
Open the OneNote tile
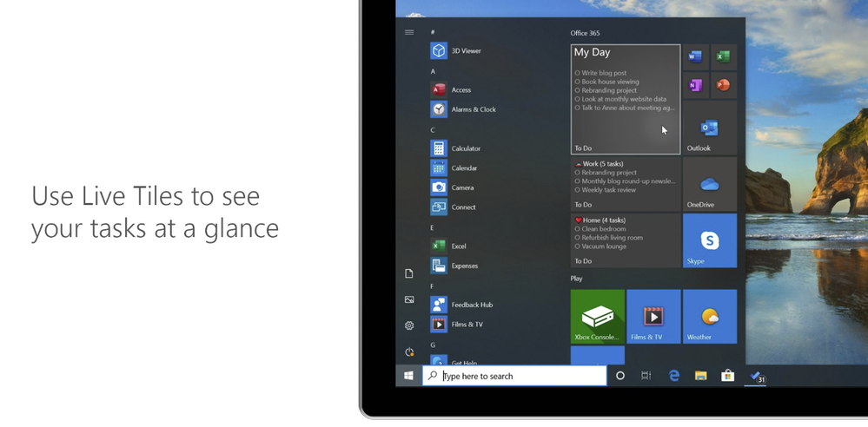coord(695,85)
